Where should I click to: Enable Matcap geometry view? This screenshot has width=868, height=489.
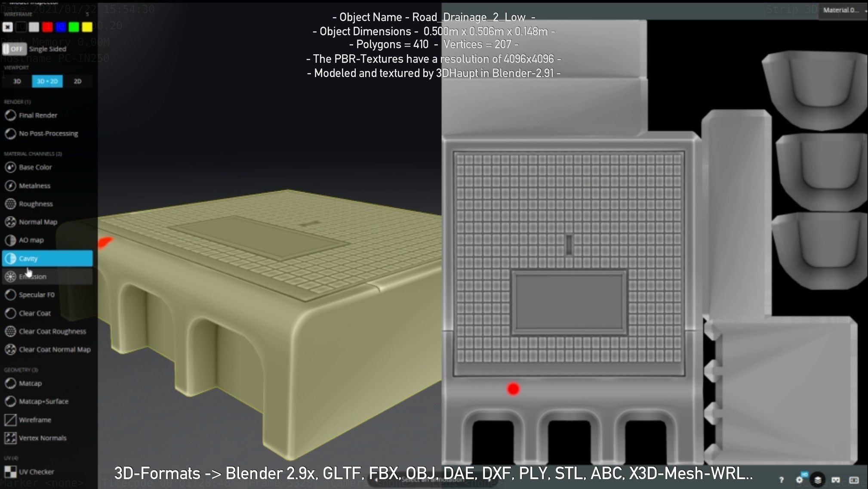(30, 384)
